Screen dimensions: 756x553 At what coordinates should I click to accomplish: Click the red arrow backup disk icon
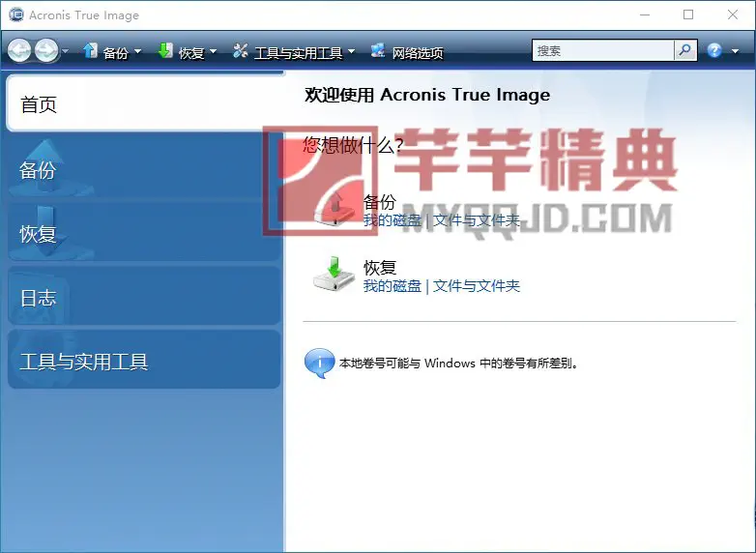point(334,207)
